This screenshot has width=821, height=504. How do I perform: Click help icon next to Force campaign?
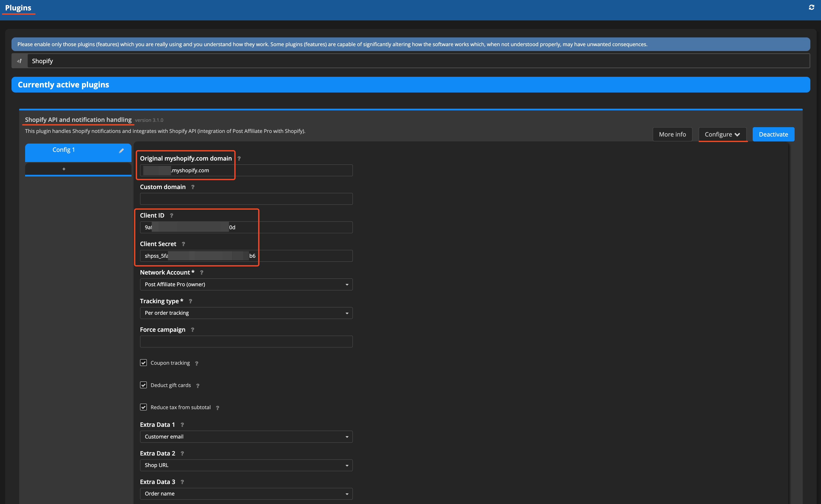(192, 330)
